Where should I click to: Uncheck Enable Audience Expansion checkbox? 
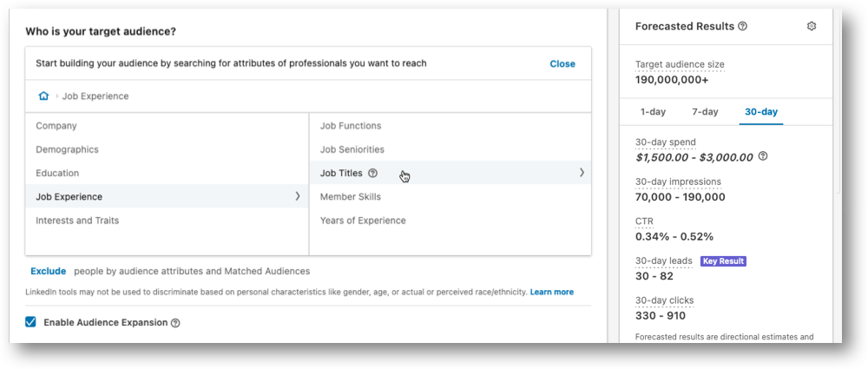pyautogui.click(x=31, y=322)
